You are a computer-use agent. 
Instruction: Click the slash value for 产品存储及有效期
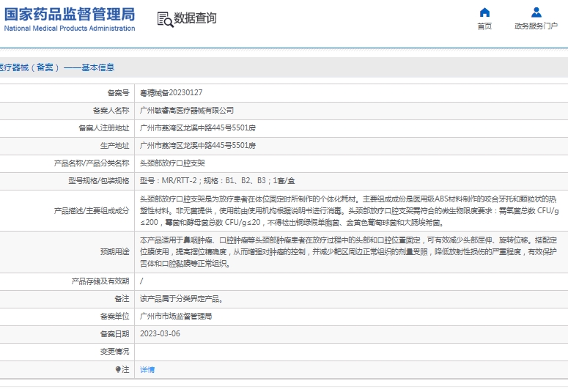pyautogui.click(x=141, y=281)
